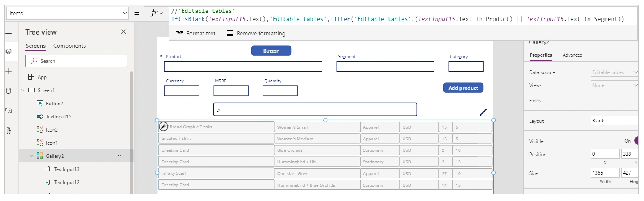Collapse the Screen1 tree node
Viewport: 644px width, 201px height.
[23, 90]
